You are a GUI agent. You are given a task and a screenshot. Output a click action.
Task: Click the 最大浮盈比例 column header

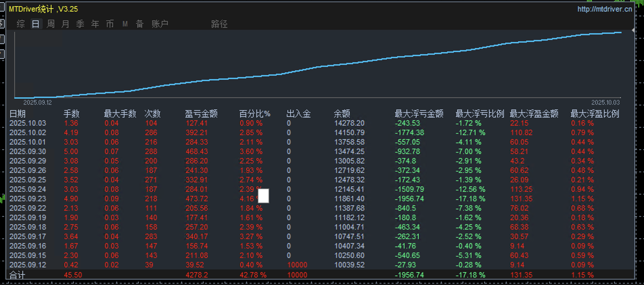tap(595, 114)
